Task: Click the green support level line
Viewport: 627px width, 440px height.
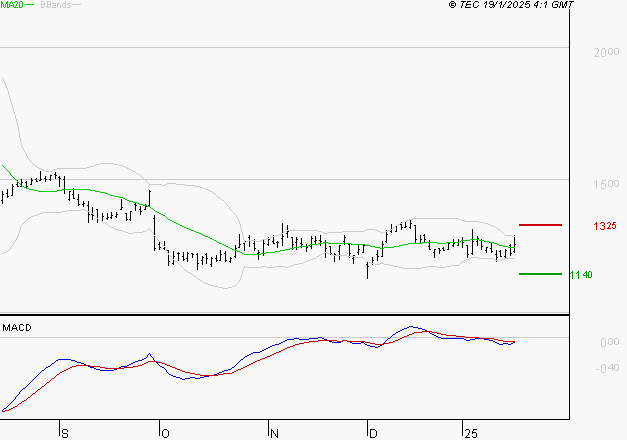Action: [540, 273]
